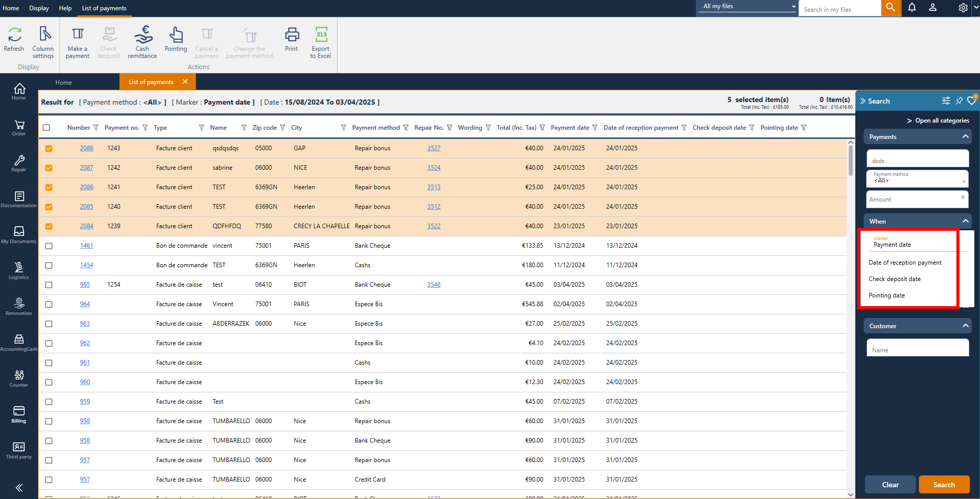
Task: Click the Refresh icon in the ribbon
Action: [x=14, y=34]
